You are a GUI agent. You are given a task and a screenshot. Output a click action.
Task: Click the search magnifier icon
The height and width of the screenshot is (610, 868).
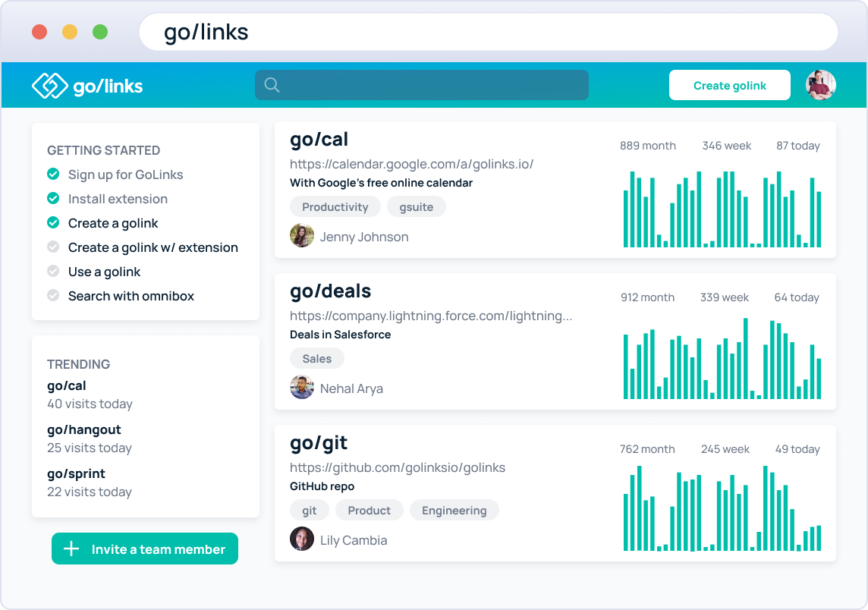(x=272, y=85)
